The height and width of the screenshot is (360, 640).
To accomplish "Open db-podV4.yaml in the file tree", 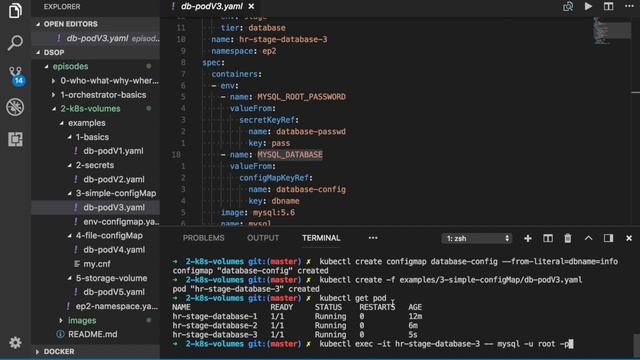I will point(114,250).
